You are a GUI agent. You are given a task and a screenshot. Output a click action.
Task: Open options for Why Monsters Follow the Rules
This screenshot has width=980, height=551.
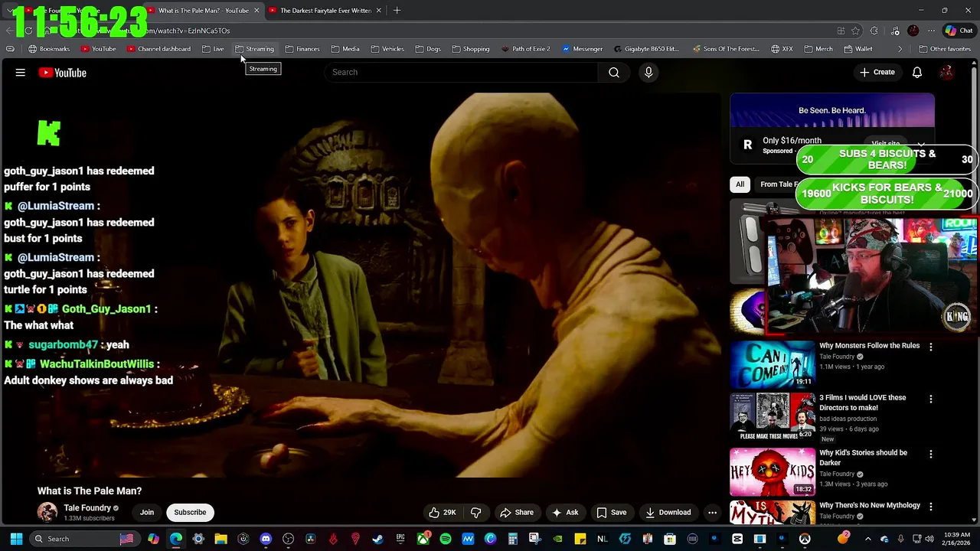(931, 347)
